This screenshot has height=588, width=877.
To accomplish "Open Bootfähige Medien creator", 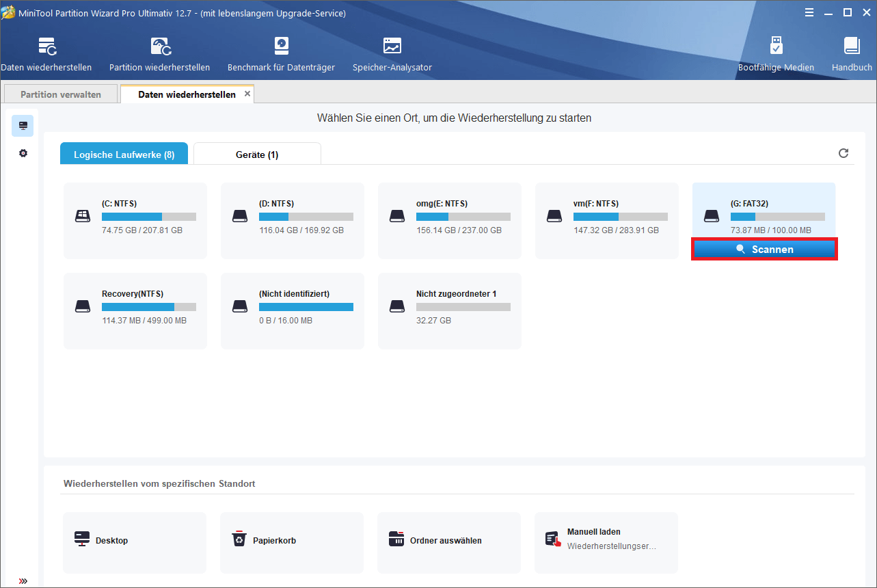I will pos(776,55).
